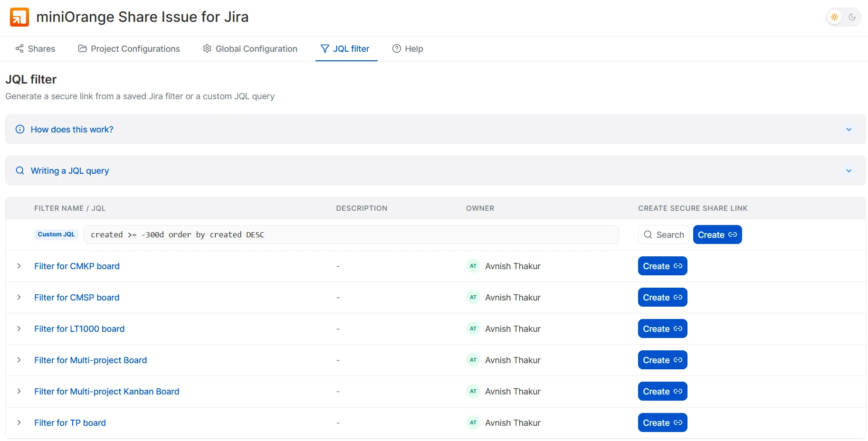Click the AT avatar in the CMKP board row
868x441 pixels.
(473, 266)
